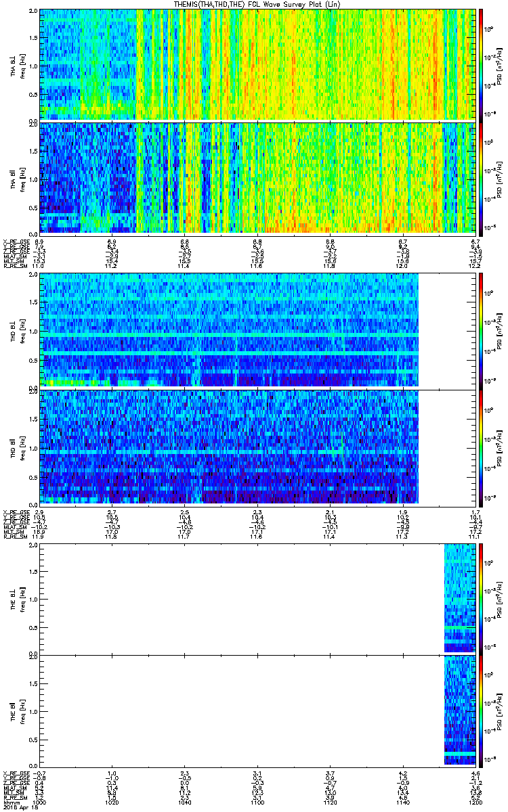Select the 1120 time tick label
This screenshot has width=508, height=812.
click(330, 803)
